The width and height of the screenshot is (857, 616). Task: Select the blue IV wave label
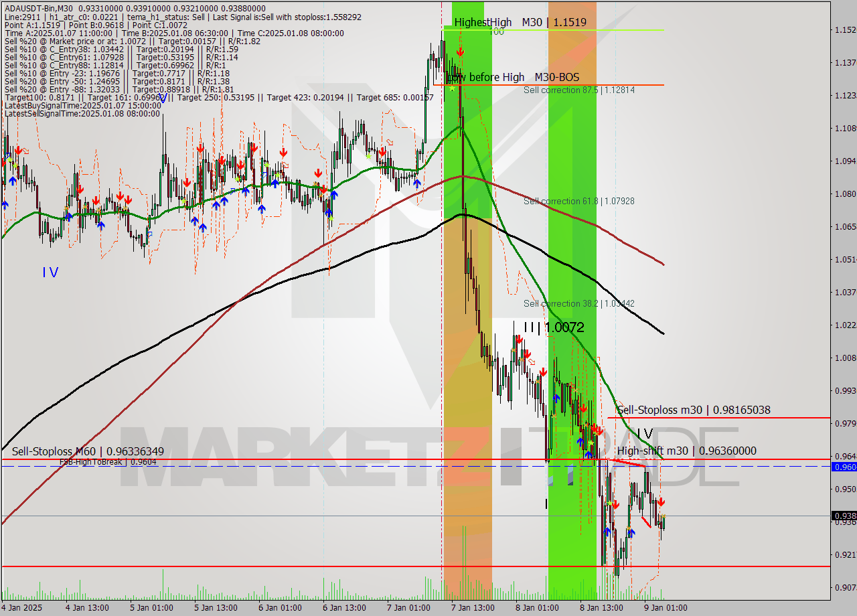coord(50,272)
